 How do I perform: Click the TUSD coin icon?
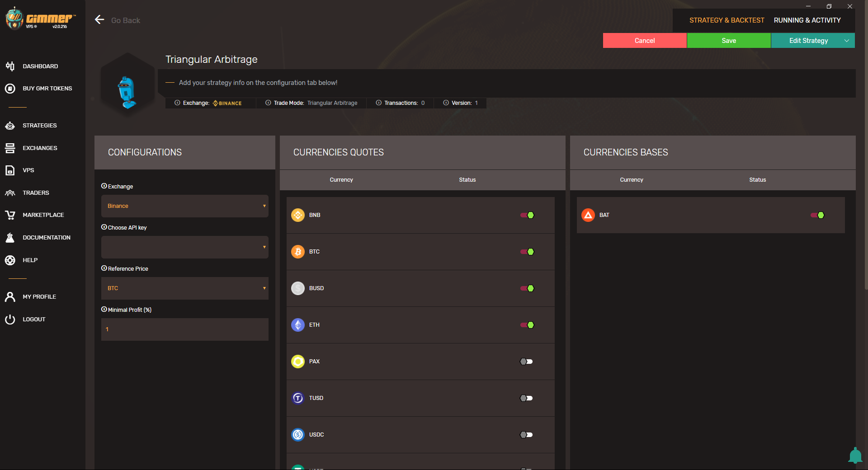298,398
